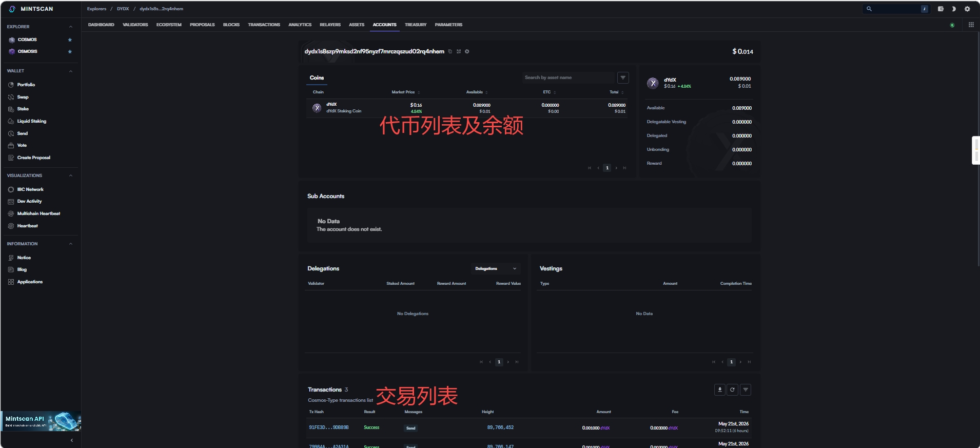Go to ANALYTICS tab
This screenshot has width=980, height=448.
[300, 25]
